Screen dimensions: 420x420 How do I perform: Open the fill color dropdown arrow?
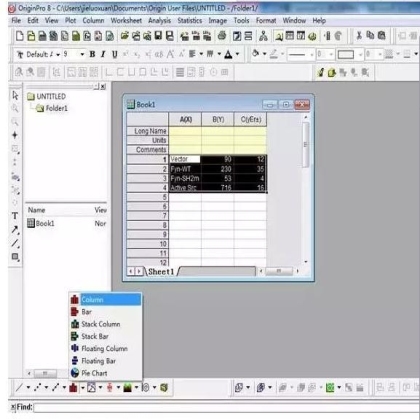264,54
